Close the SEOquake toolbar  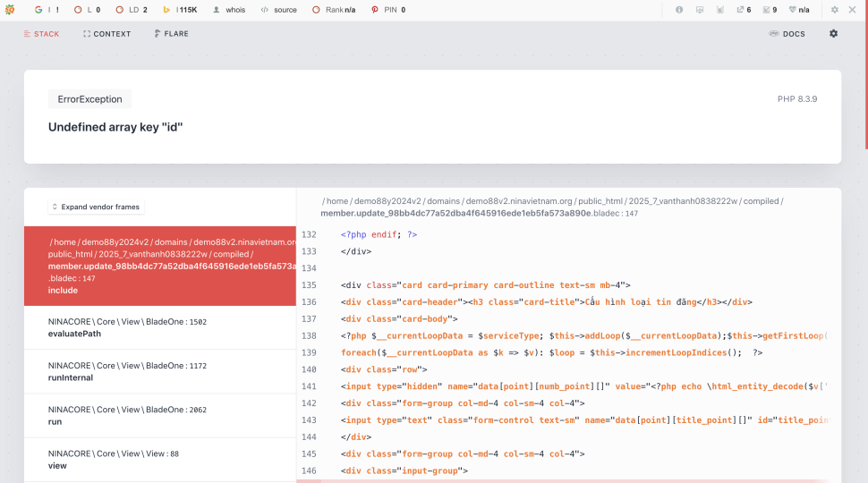[853, 10]
